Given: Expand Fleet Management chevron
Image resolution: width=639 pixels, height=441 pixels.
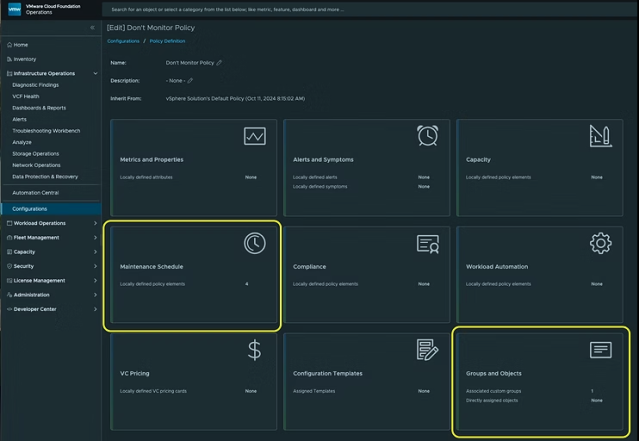Looking at the screenshot, I should tap(95, 238).
